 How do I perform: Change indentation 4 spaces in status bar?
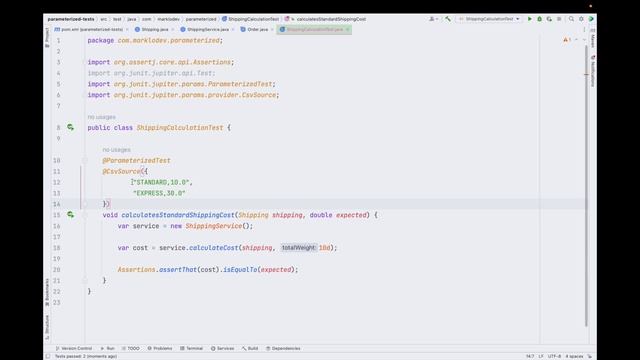tap(574, 356)
